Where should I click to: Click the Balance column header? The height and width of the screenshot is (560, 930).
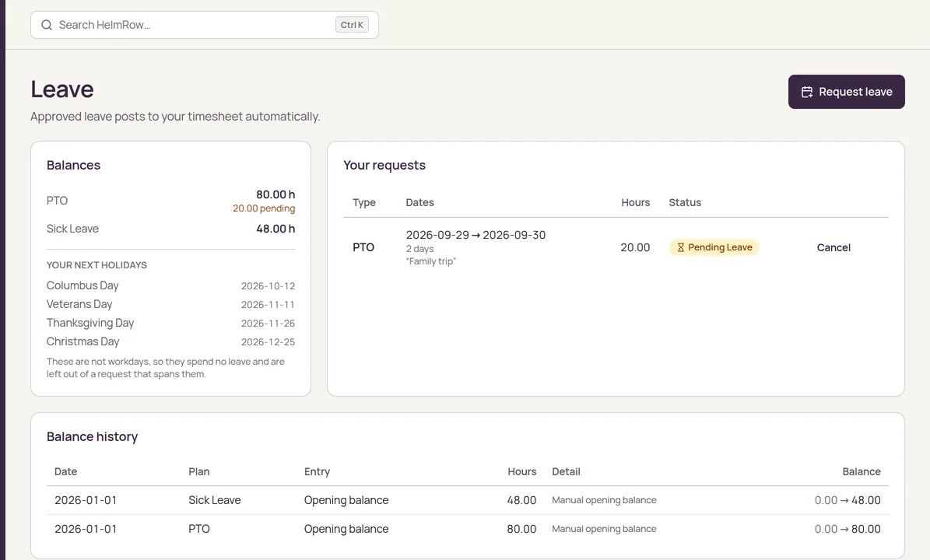coord(862,471)
